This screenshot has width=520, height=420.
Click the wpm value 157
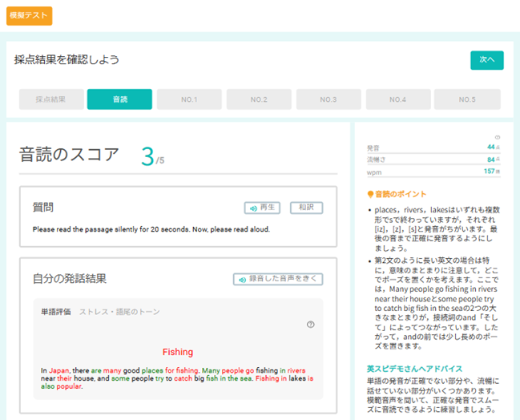pyautogui.click(x=490, y=172)
